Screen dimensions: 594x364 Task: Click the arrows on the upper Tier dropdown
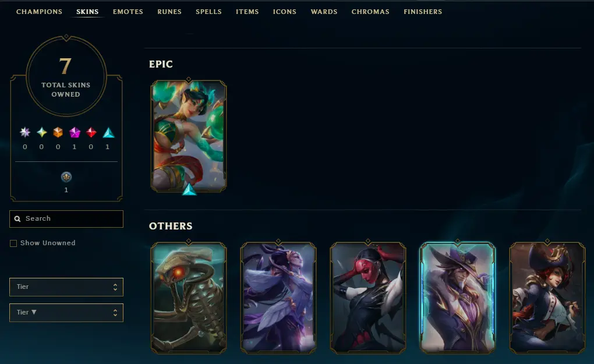115,287
